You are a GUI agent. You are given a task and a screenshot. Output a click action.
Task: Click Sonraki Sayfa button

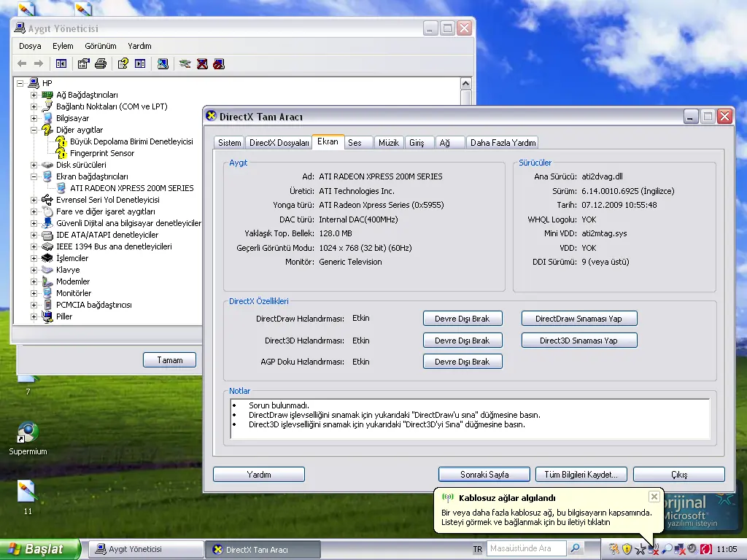tap(484, 474)
